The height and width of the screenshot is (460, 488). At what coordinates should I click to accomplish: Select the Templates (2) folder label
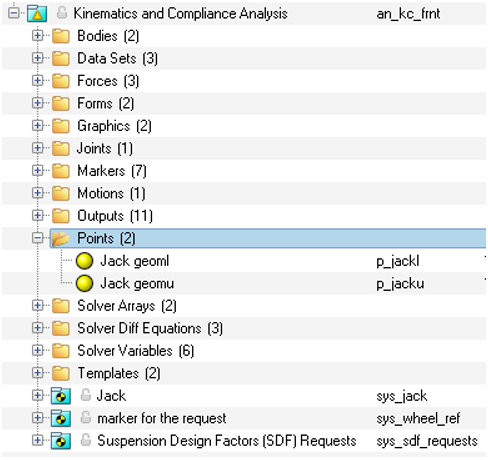coord(119,373)
